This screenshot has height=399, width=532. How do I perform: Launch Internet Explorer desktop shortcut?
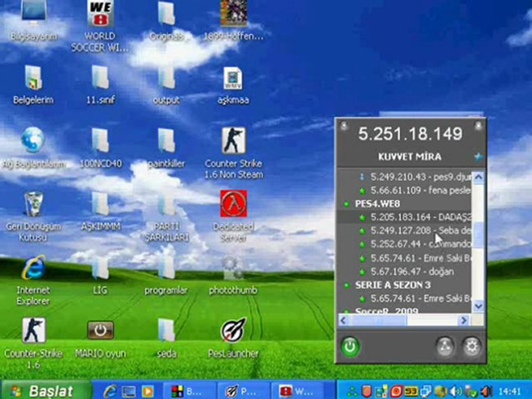(33, 280)
